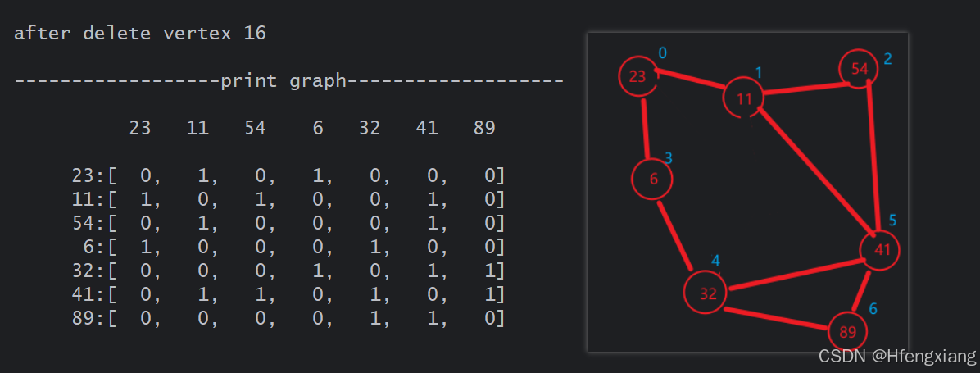
Task: Click the 'after delete vertex 16' text line
Action: click(x=140, y=34)
